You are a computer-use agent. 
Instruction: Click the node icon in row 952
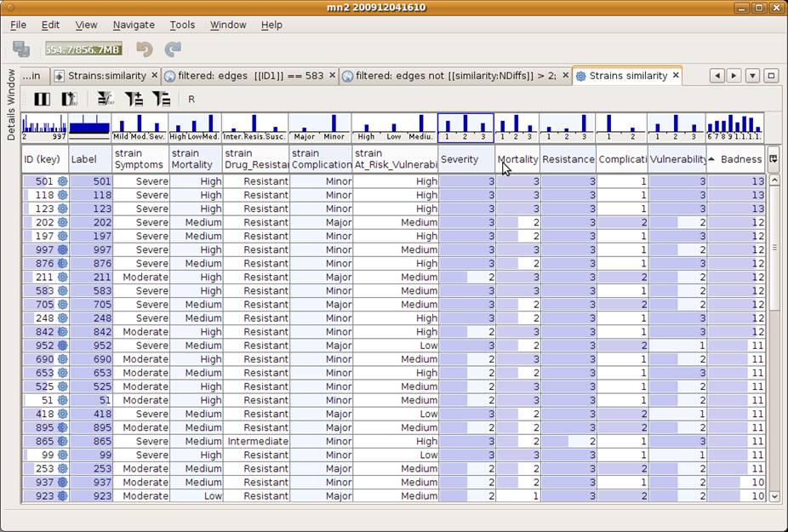(62, 346)
